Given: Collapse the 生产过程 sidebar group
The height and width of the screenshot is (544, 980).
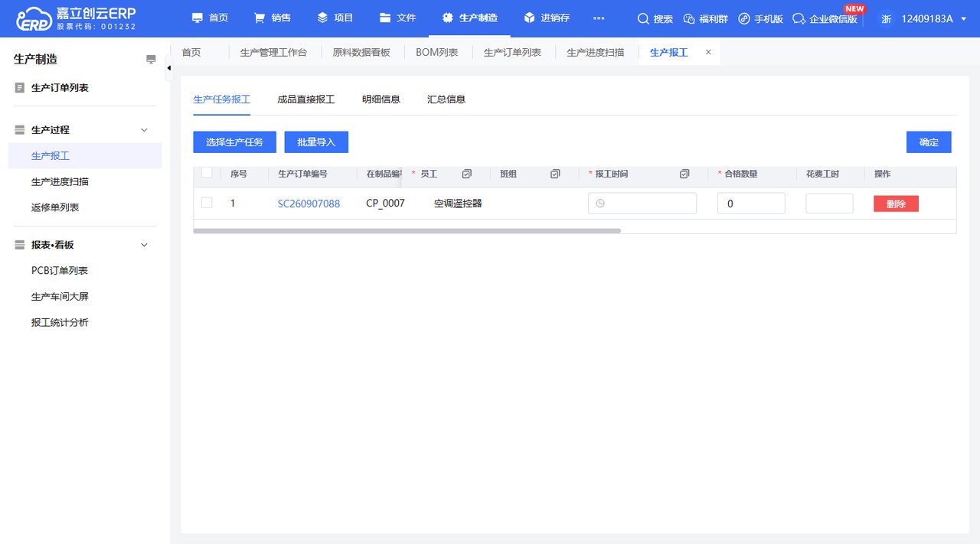Looking at the screenshot, I should point(144,130).
